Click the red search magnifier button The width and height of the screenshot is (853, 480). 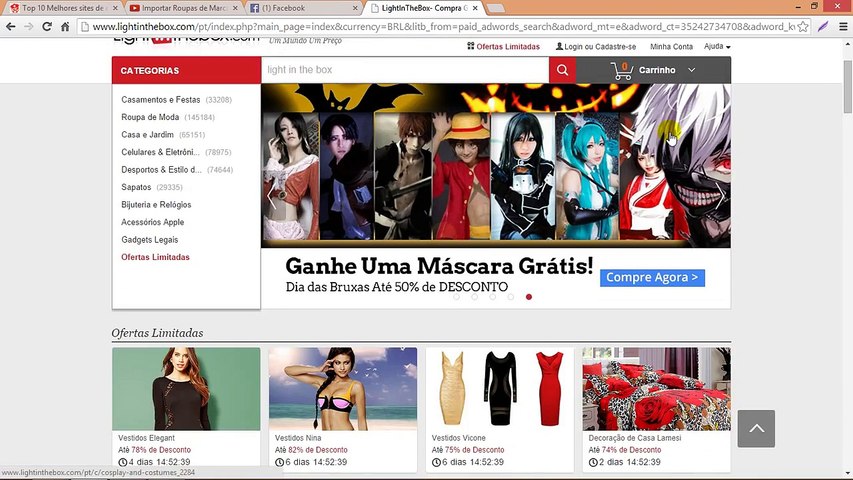(x=563, y=70)
